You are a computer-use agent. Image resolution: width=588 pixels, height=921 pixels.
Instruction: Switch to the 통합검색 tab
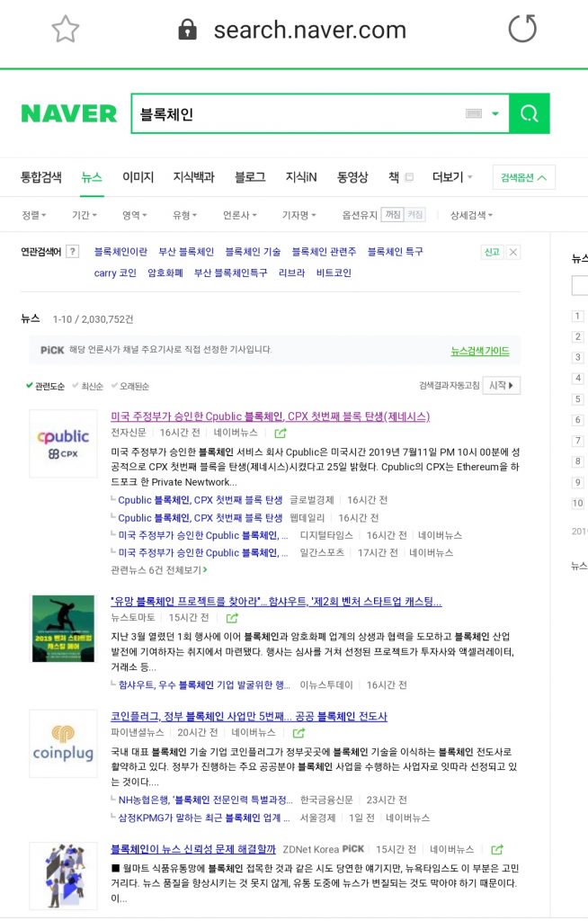pos(41,177)
